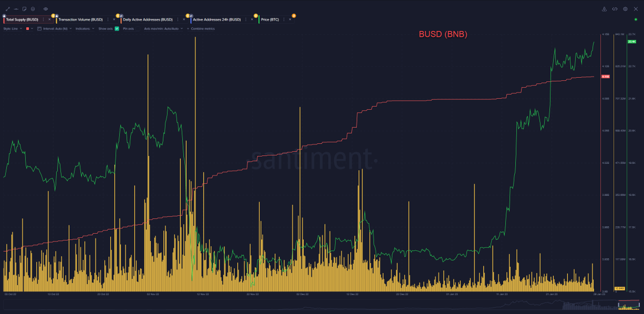Download the chart image
Viewport: 644px width, 314px height.
tap(604, 9)
